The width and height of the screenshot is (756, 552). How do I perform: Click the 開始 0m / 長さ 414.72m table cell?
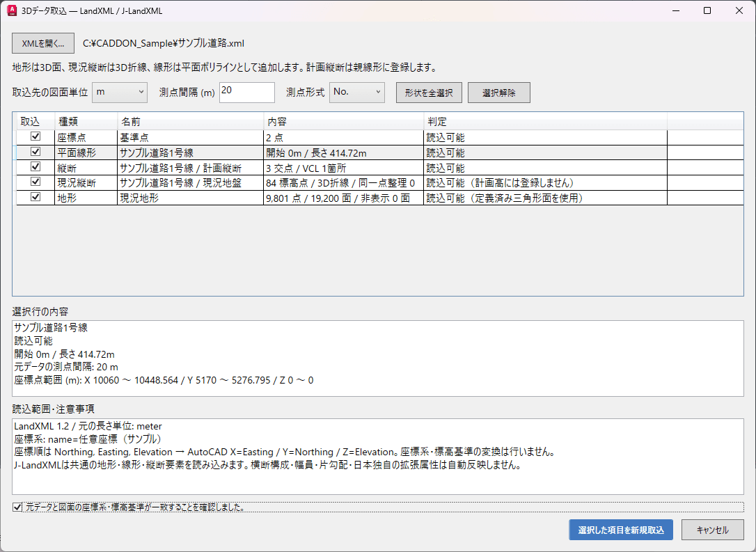point(344,153)
